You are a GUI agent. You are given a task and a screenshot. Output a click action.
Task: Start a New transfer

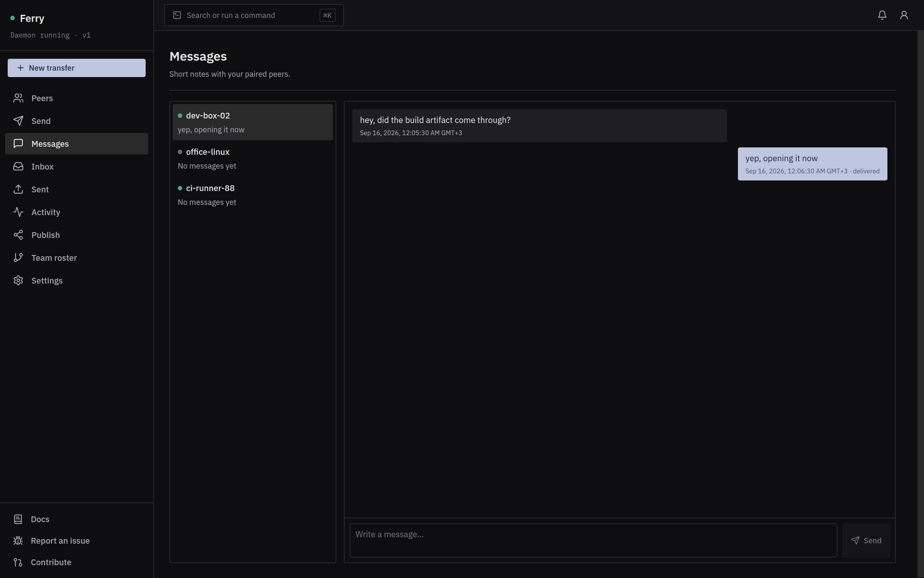click(x=76, y=68)
